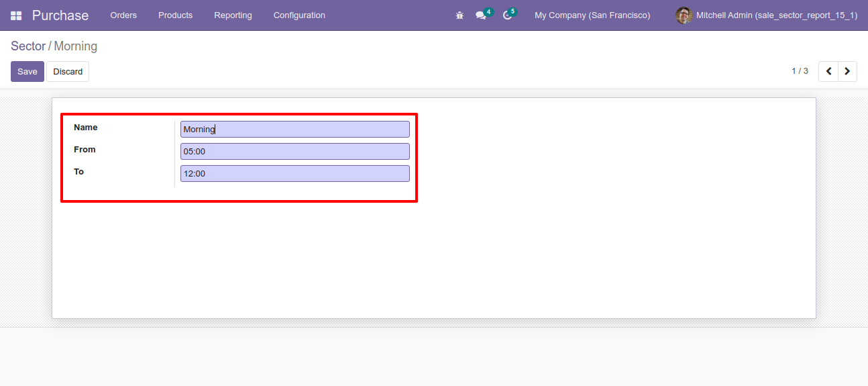Open the Products menu
This screenshot has width=868, height=386.
(x=176, y=15)
